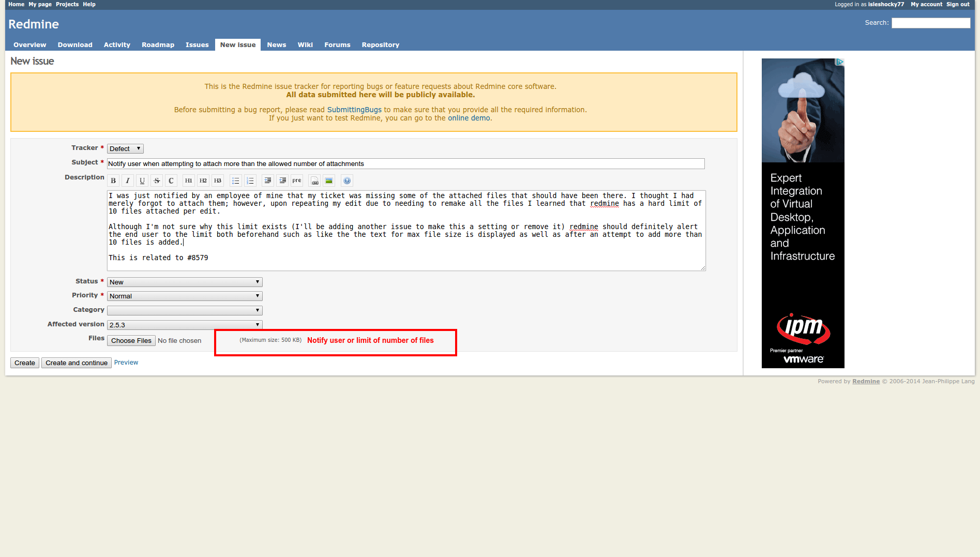Switch to the Download tab
The height and width of the screenshot is (557, 980).
75,45
